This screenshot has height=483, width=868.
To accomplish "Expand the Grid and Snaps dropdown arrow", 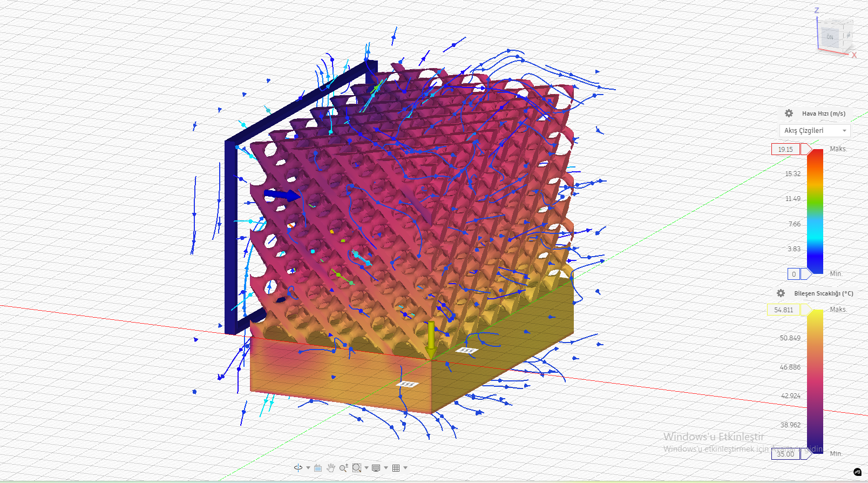I will click(405, 468).
